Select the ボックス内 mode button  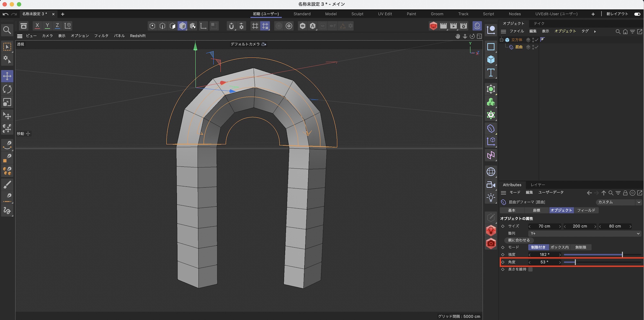click(x=559, y=247)
